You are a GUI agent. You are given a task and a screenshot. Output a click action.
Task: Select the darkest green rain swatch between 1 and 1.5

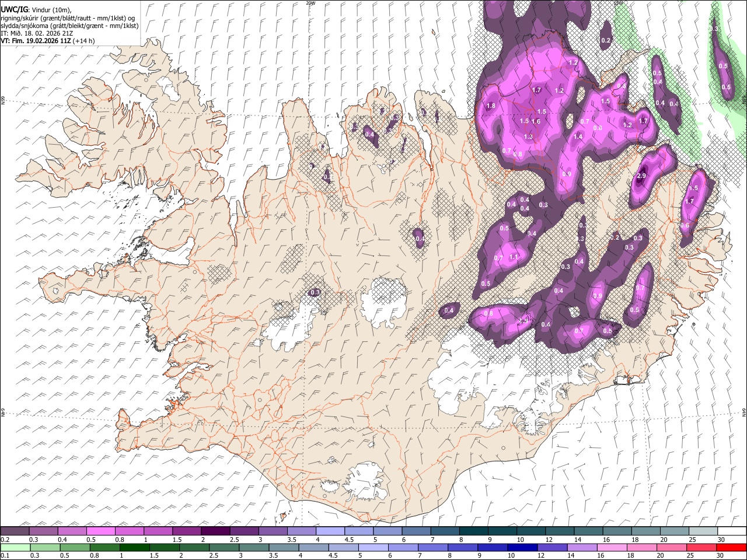pos(135,547)
